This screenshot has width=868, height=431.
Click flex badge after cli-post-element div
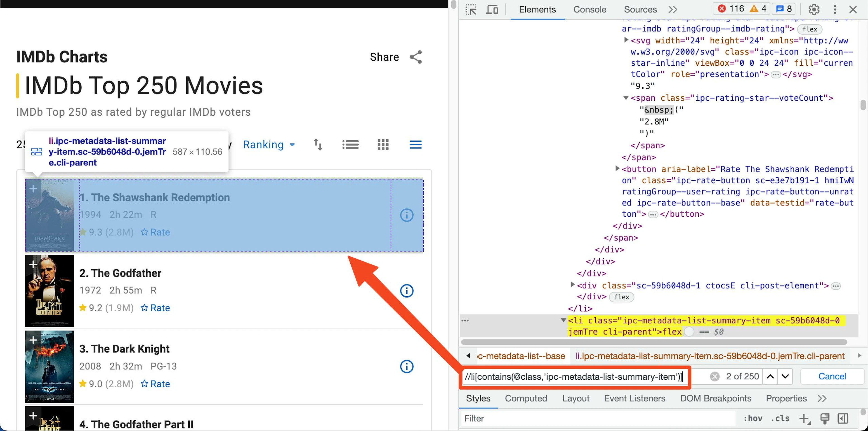621,297
